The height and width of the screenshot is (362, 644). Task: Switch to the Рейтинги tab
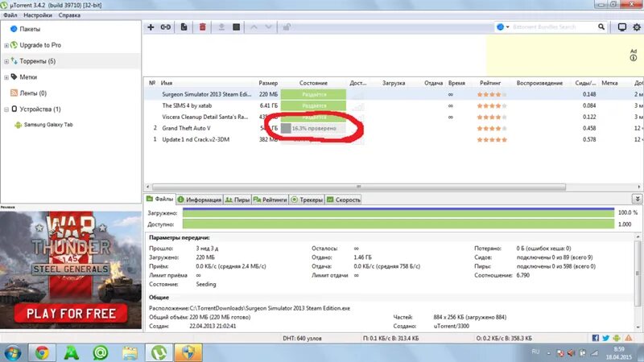click(270, 200)
